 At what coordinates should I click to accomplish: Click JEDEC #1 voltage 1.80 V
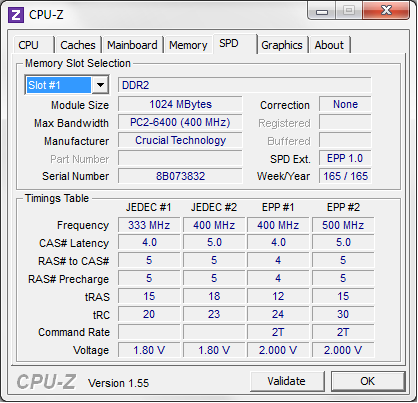click(149, 350)
